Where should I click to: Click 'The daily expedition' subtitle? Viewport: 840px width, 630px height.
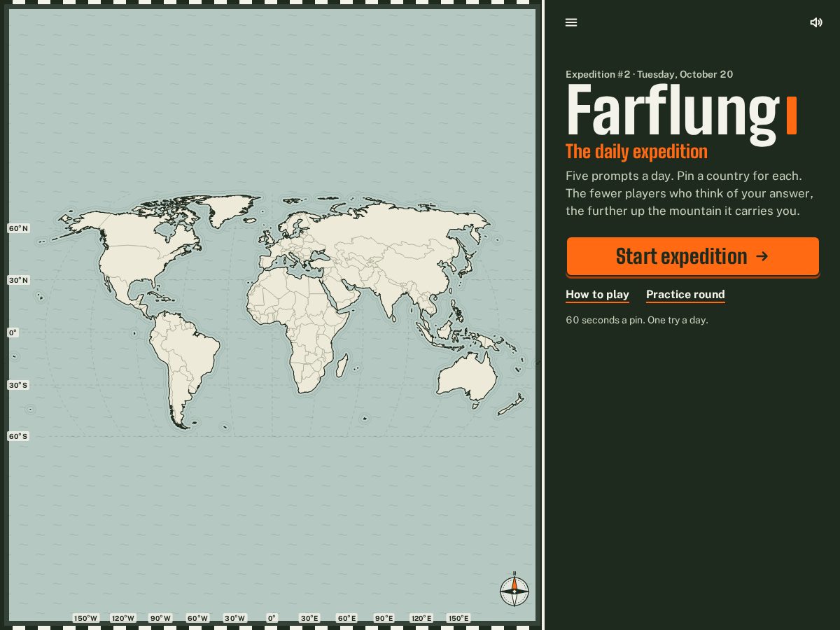pyautogui.click(x=636, y=152)
